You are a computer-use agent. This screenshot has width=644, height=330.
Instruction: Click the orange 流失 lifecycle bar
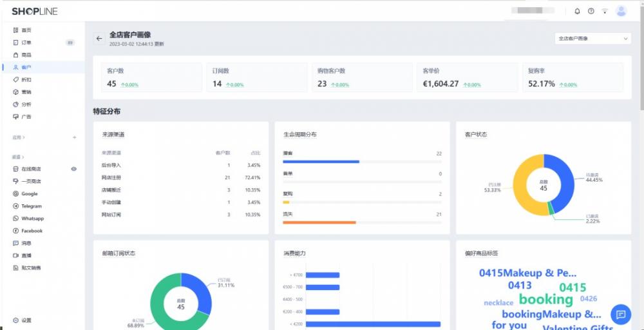(319, 222)
